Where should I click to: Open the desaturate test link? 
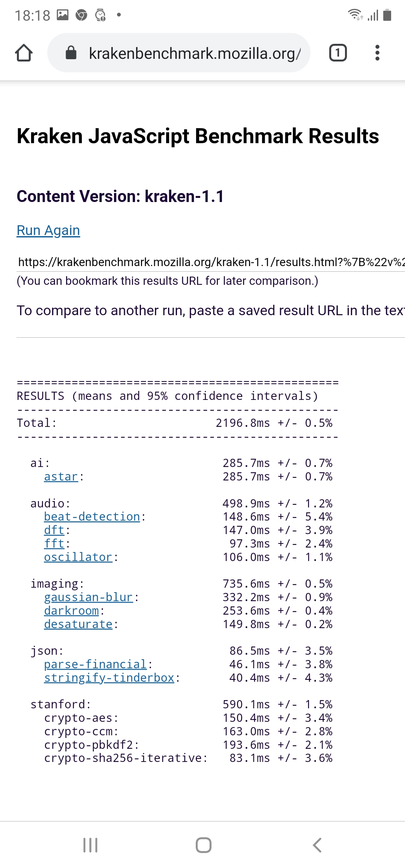[78, 624]
